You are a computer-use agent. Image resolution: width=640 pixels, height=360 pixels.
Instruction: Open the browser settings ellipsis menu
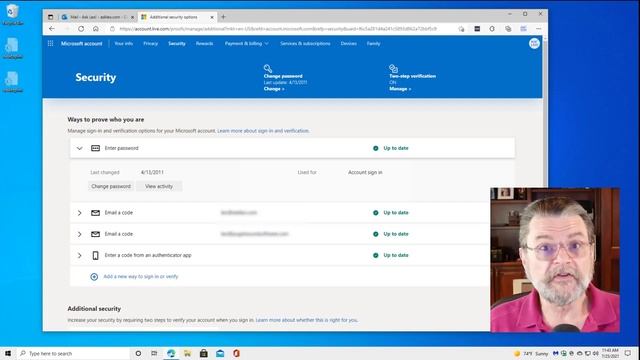tap(538, 29)
